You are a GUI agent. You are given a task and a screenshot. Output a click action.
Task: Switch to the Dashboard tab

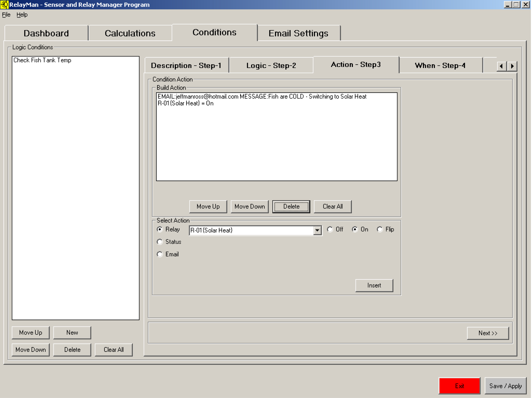tap(46, 33)
